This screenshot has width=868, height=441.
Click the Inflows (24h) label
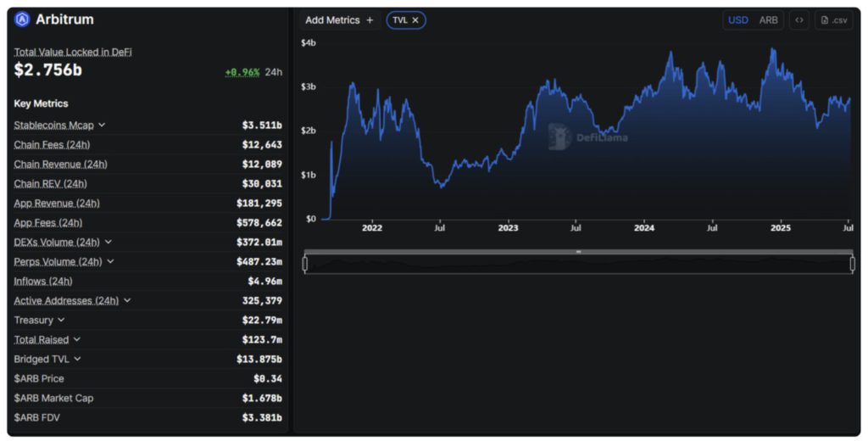(43, 281)
